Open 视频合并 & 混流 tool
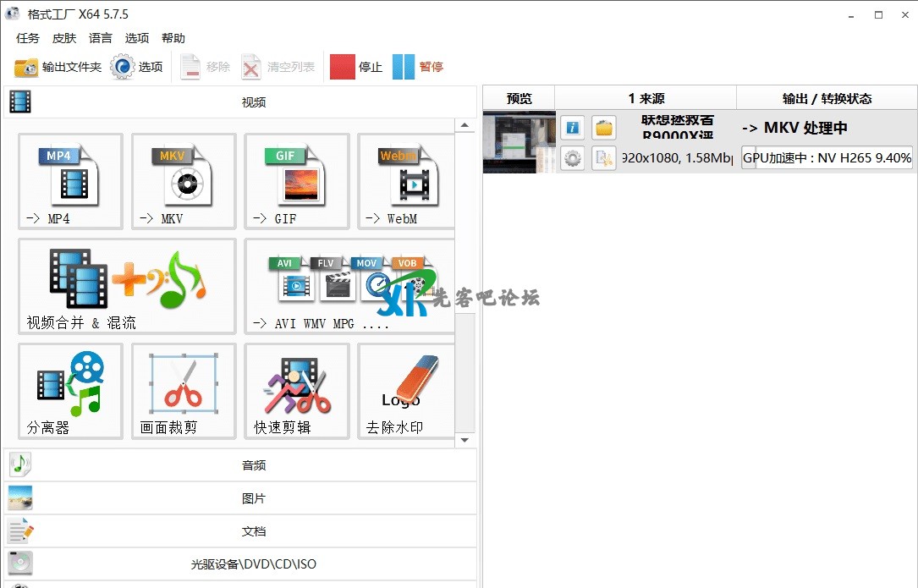The width and height of the screenshot is (918, 588). coord(127,286)
